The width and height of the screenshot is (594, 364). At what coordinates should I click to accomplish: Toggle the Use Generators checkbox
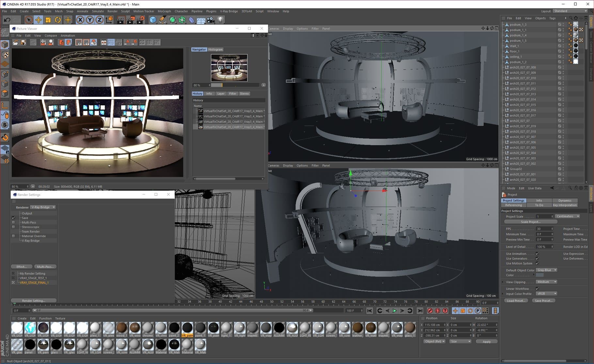coord(537,259)
